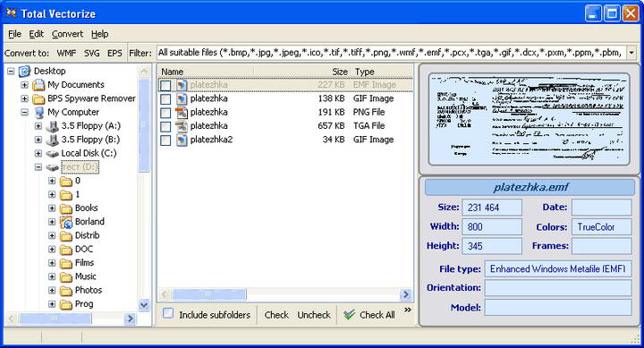
Task: Show more toolbar buttons chevron
Action: pyautogui.click(x=408, y=310)
